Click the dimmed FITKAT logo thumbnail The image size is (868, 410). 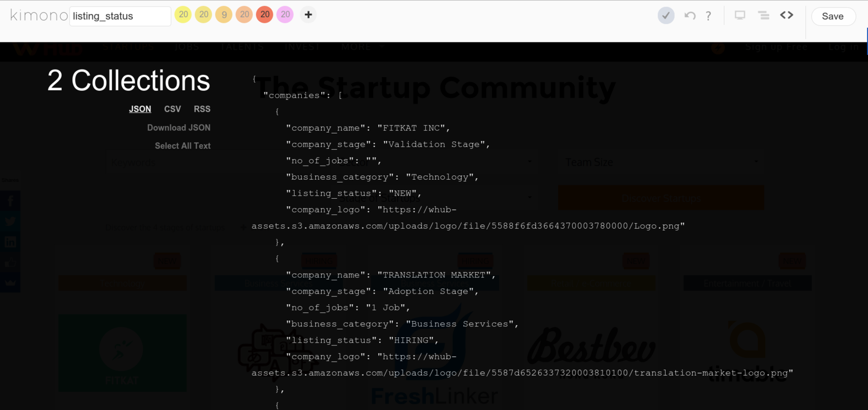click(x=123, y=353)
